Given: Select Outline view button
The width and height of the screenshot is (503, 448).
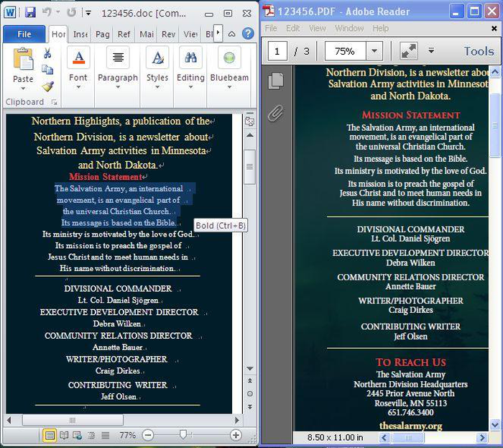Looking at the screenshot, I should point(91,436).
